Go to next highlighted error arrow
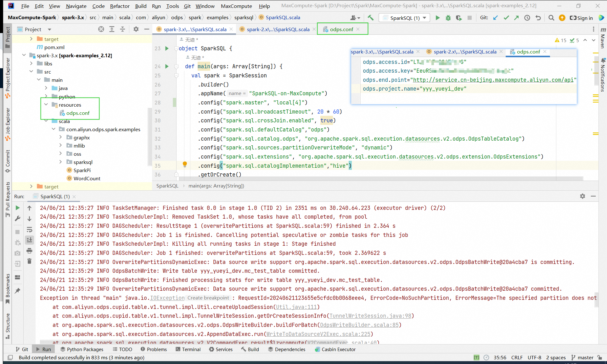Image resolution: width=607 pixels, height=364 pixels. click(593, 40)
